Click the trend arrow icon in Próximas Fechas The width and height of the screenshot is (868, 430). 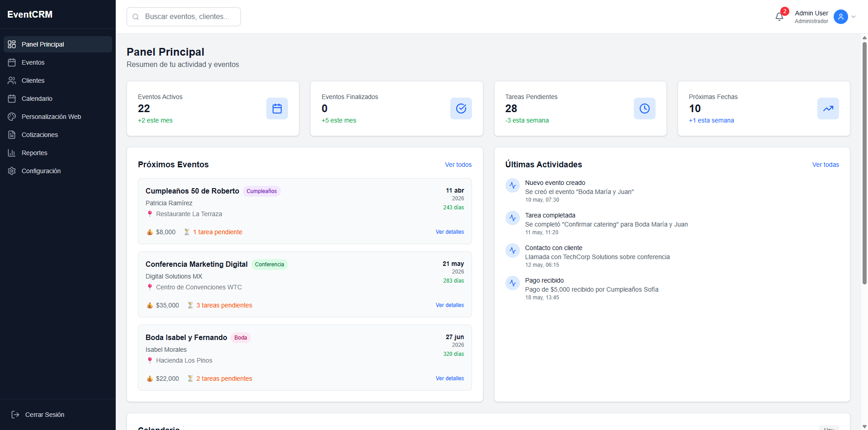tap(828, 109)
